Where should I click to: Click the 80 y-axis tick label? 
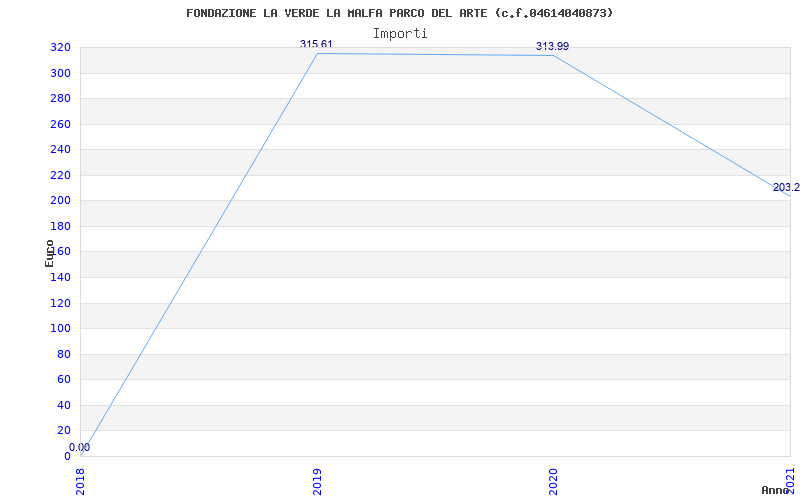point(64,355)
